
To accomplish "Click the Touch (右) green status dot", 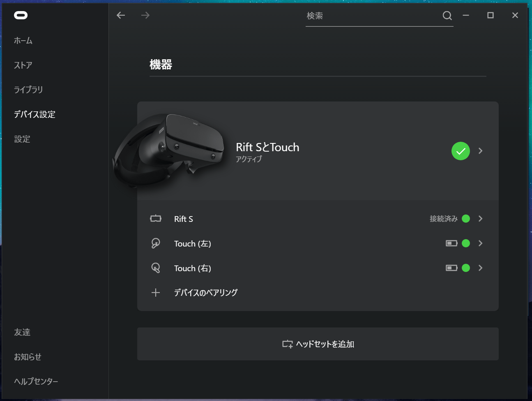I will pos(466,268).
